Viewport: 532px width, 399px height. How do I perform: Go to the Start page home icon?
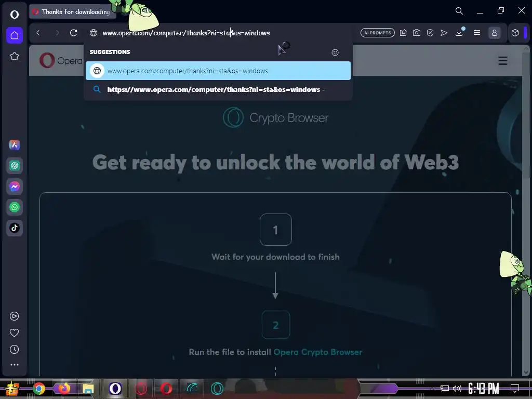tap(14, 35)
